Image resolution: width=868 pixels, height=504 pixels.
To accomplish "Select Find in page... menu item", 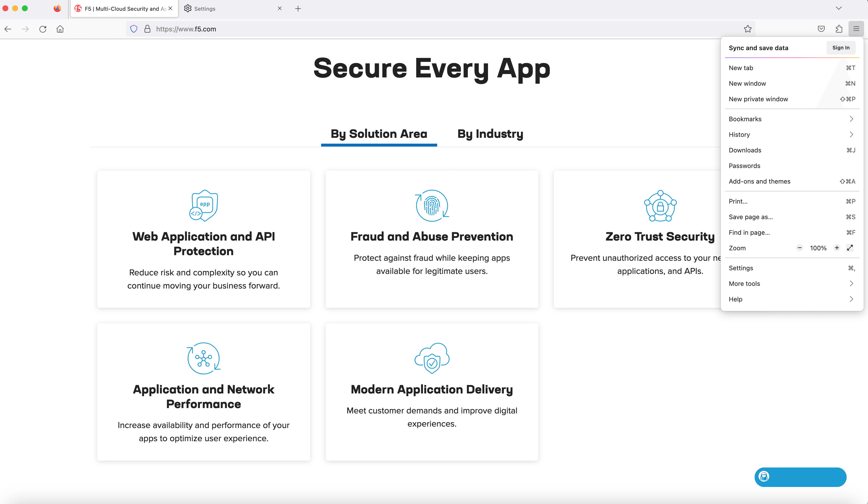I will [792, 232].
